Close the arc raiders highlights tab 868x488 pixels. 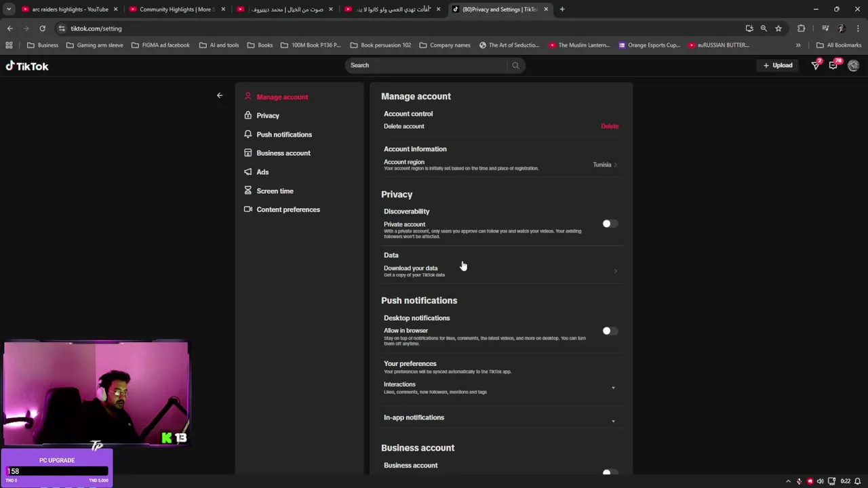click(115, 9)
